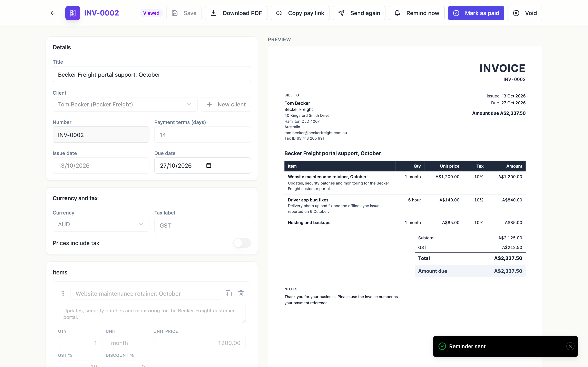Viewport: 588px width, 367px height.
Task: Add a New client
Action: tap(226, 104)
